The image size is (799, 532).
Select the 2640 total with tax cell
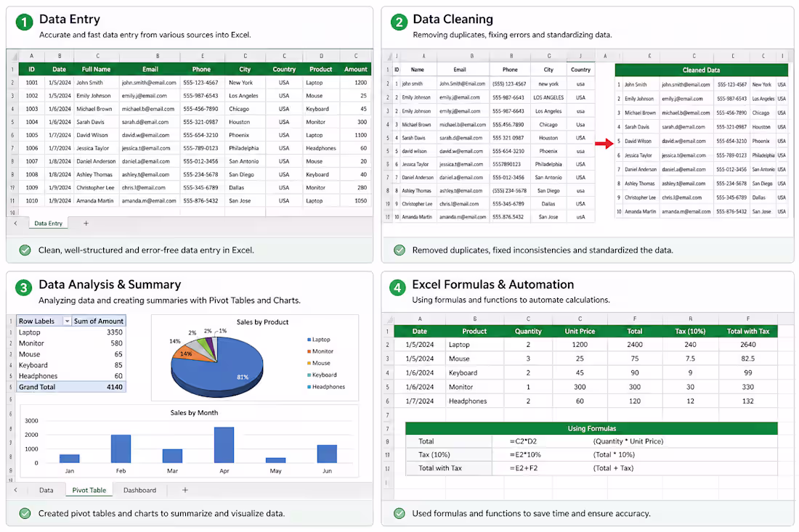tap(748, 345)
